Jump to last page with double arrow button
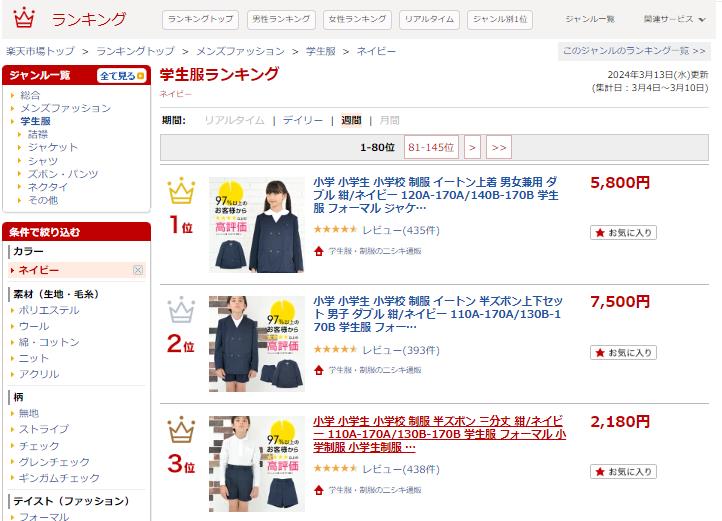The width and height of the screenshot is (722, 521). point(499,147)
